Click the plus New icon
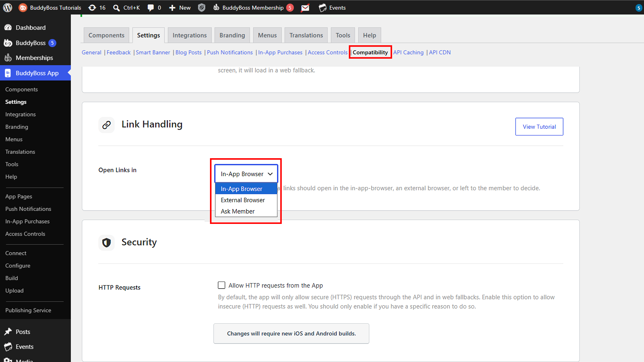644x362 pixels. pos(172,8)
